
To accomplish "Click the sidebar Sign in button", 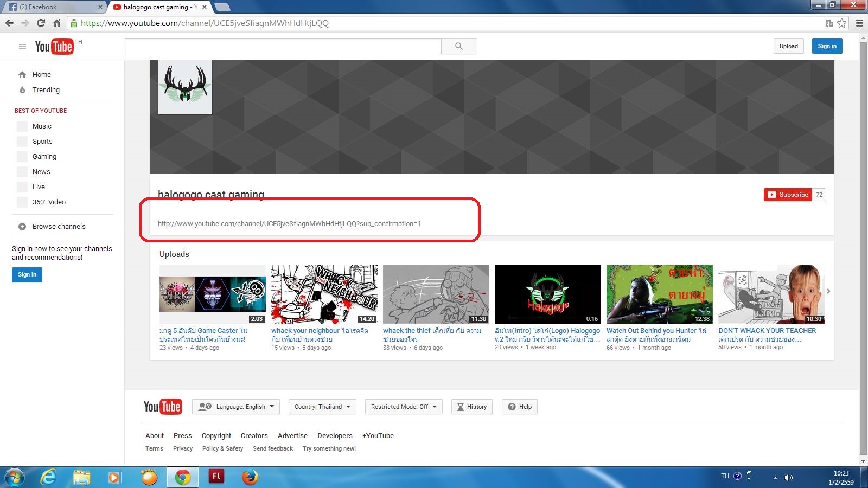I will (27, 275).
